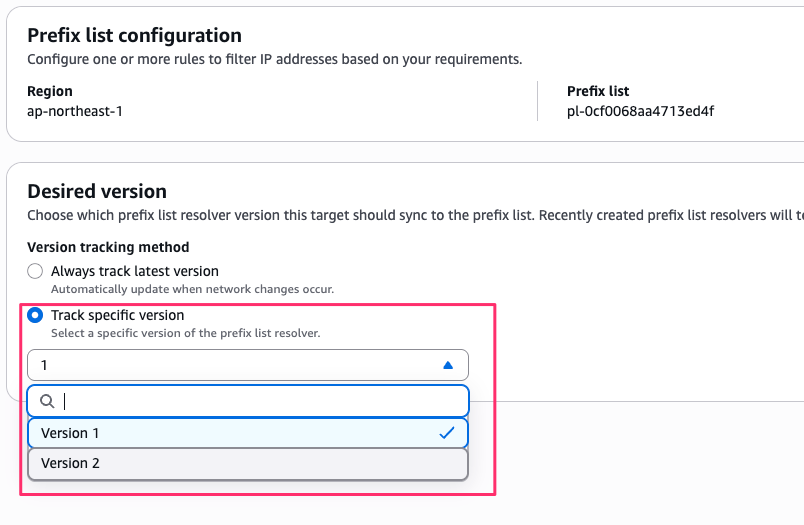Screen dimensions: 804x525
Task: Click the 'Track specific version' label text
Action: click(118, 315)
